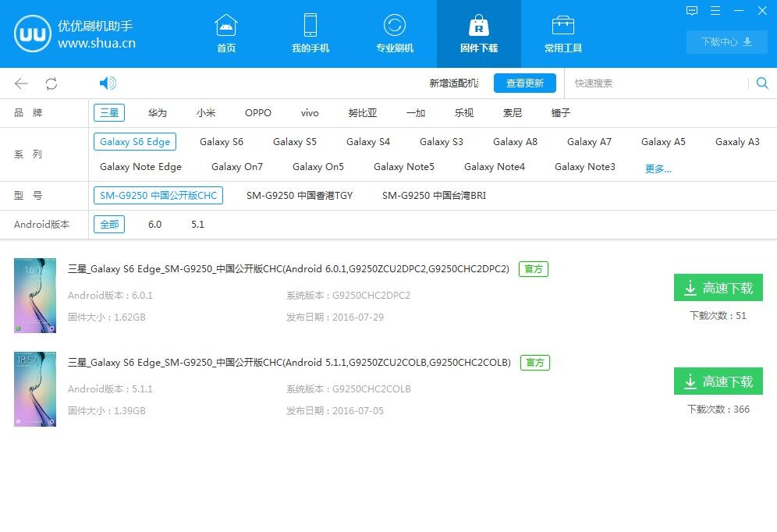Refresh the firmware list
The width and height of the screenshot is (777, 532).
(51, 83)
